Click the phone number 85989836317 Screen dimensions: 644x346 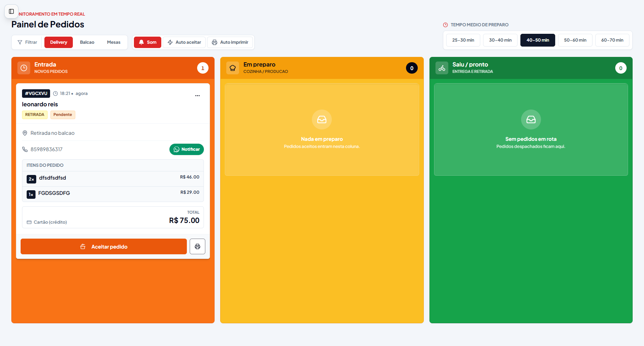pos(47,149)
